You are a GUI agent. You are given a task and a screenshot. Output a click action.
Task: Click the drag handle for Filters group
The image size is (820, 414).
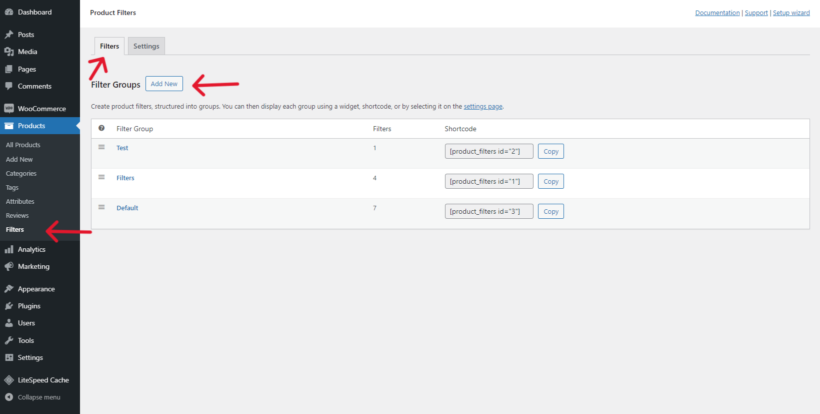click(101, 177)
